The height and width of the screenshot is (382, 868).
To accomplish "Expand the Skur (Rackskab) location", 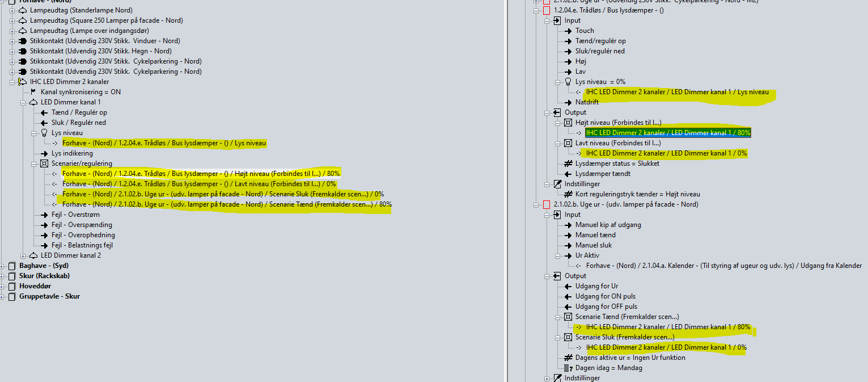I will [x=3, y=276].
